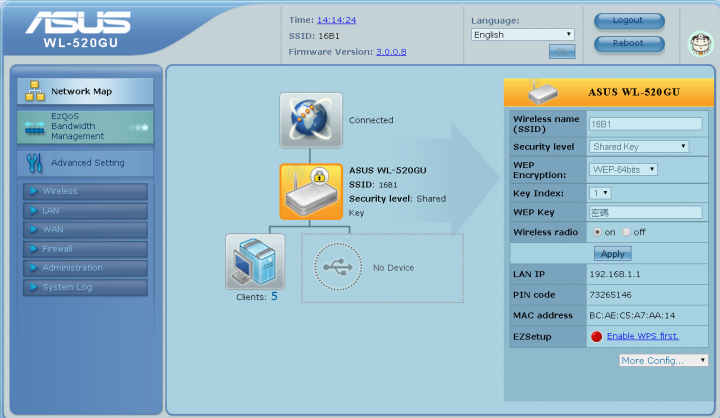Expand the LAN menu item

click(x=85, y=211)
